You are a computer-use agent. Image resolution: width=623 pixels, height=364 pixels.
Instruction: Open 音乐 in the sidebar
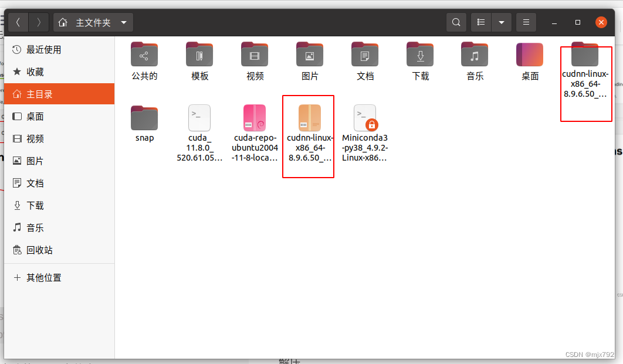(60, 227)
